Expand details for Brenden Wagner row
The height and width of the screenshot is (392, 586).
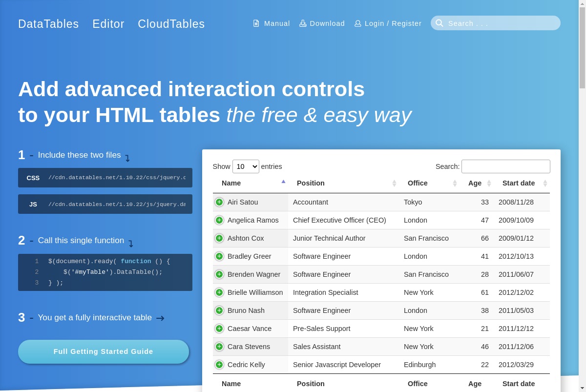219,274
